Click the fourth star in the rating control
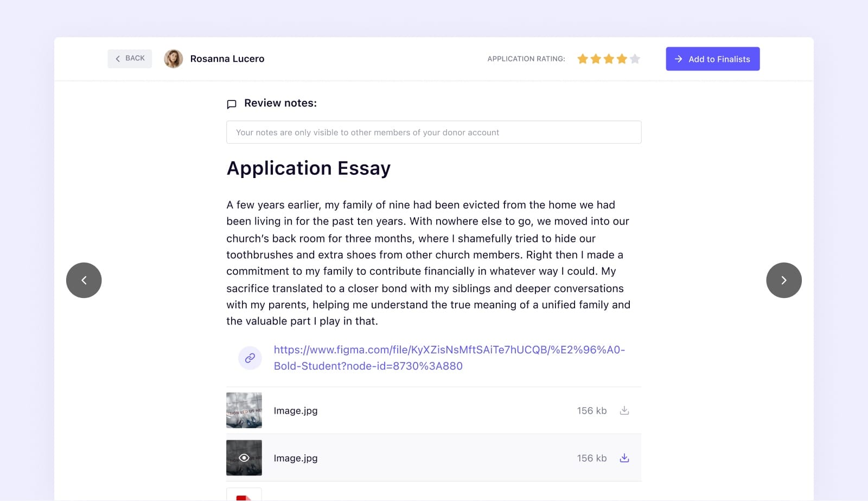Image resolution: width=868 pixels, height=501 pixels. pyautogui.click(x=622, y=59)
